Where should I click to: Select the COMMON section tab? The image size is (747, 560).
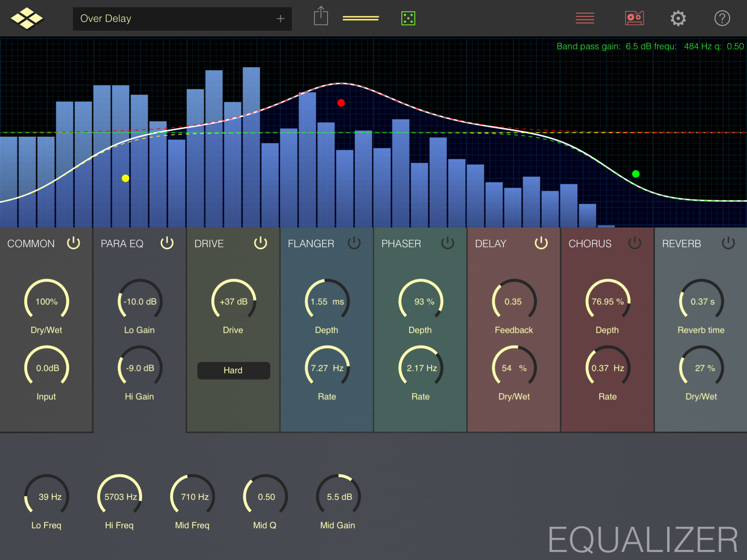pos(31,244)
